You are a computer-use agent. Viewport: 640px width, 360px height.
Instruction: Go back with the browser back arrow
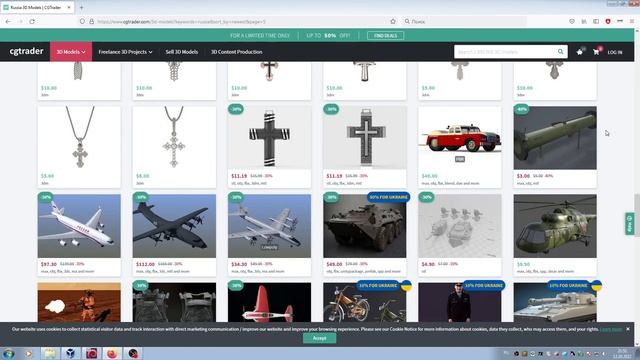(x=9, y=21)
